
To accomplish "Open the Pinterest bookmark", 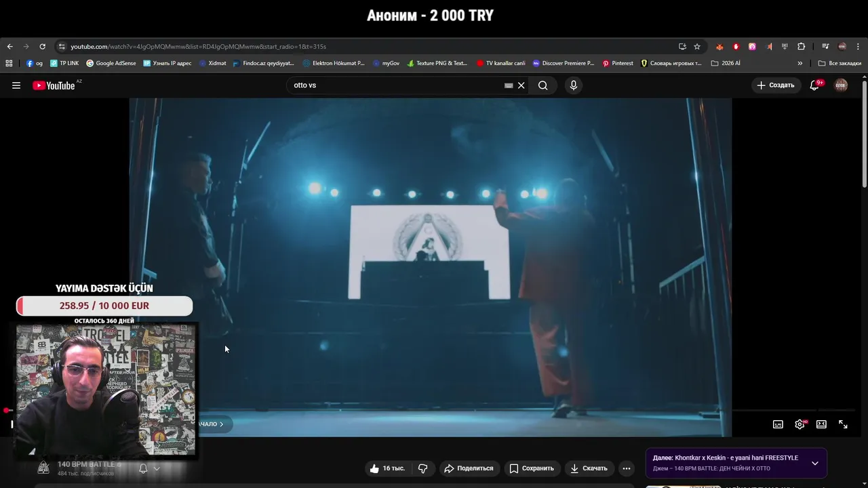I will click(618, 63).
